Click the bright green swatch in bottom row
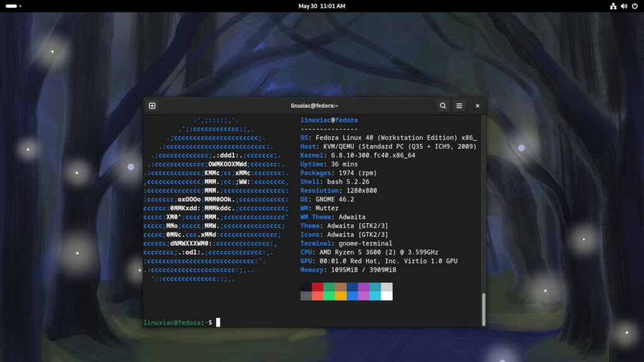 [x=329, y=296]
